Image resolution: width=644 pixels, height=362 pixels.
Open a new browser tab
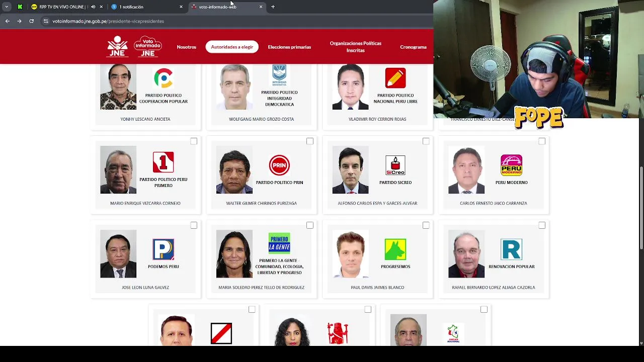[x=273, y=7]
